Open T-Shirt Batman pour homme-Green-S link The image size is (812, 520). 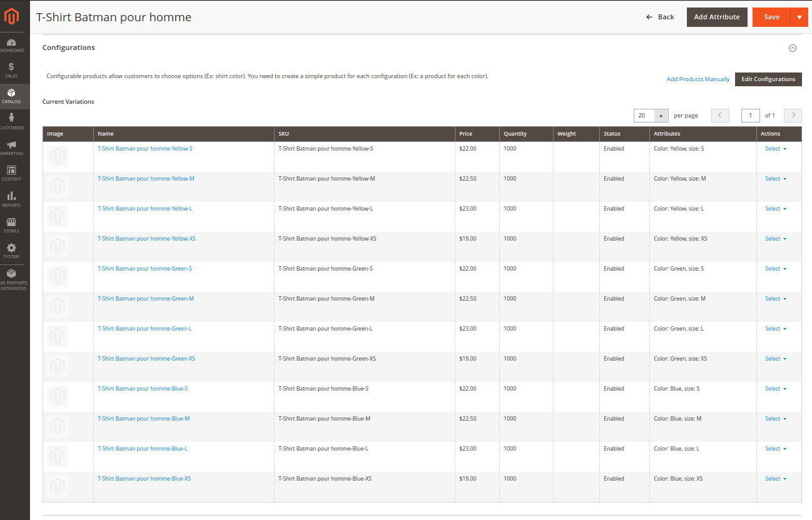(x=145, y=269)
